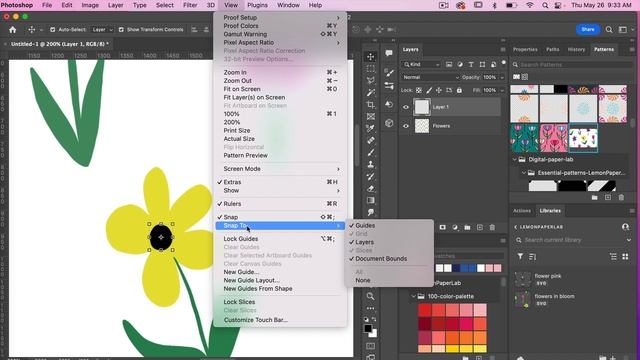Hide Flowers layer visibility eye
Screen dimensions: 640x360
406,126
